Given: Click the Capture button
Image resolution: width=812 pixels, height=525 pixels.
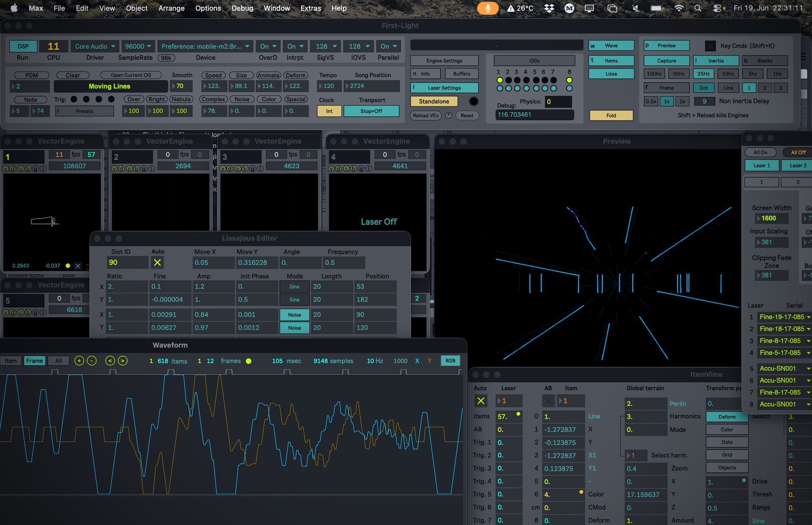Looking at the screenshot, I should pyautogui.click(x=667, y=61).
